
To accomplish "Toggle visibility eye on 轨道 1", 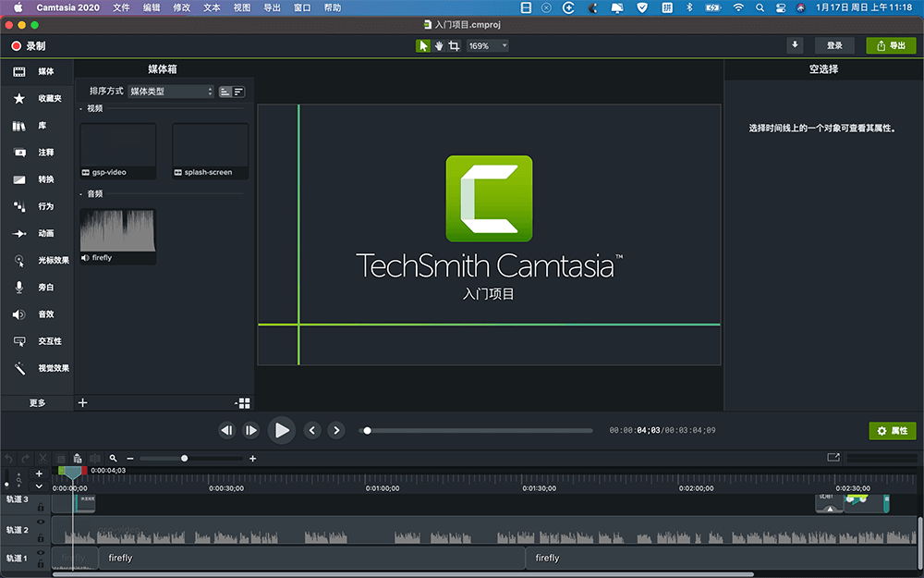I will click(41, 553).
